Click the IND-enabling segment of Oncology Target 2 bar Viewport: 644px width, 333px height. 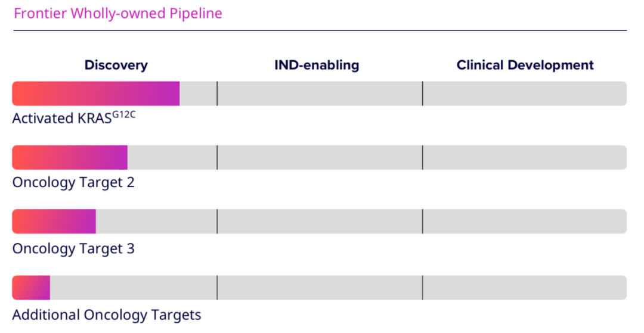pyautogui.click(x=320, y=157)
